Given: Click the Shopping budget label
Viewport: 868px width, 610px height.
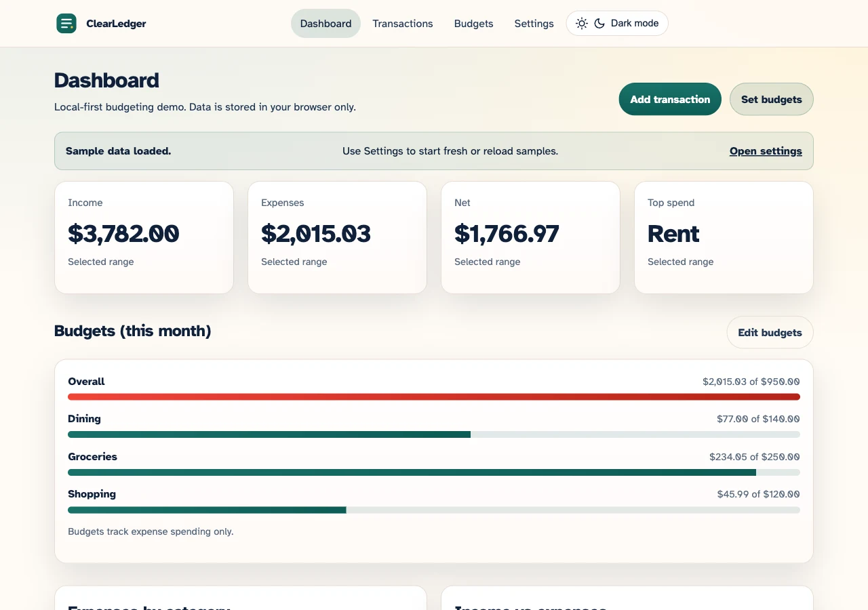Looking at the screenshot, I should tap(92, 494).
